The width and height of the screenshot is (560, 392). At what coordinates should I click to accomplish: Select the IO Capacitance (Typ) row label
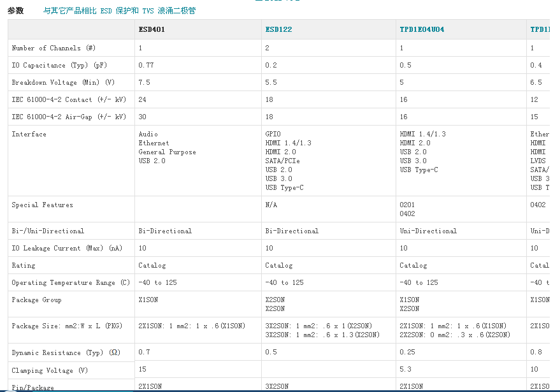(x=56, y=65)
